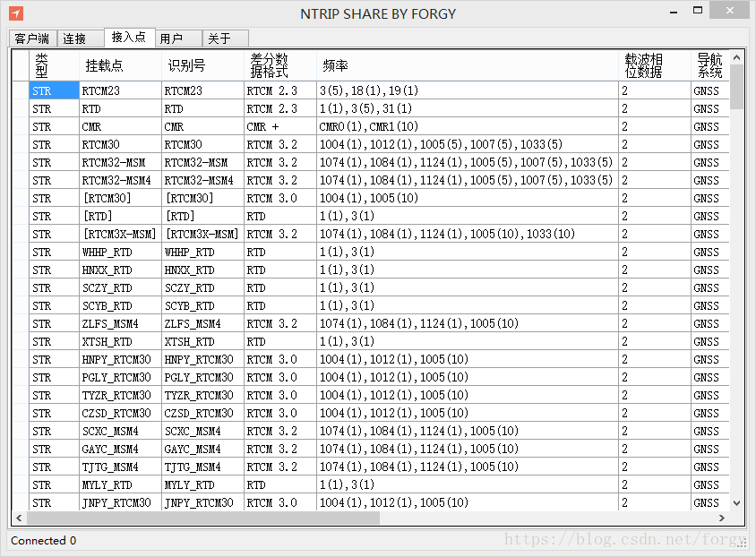Select mount point cell TJTG_MSM4
Screen dimensions: 756x557
point(120,467)
